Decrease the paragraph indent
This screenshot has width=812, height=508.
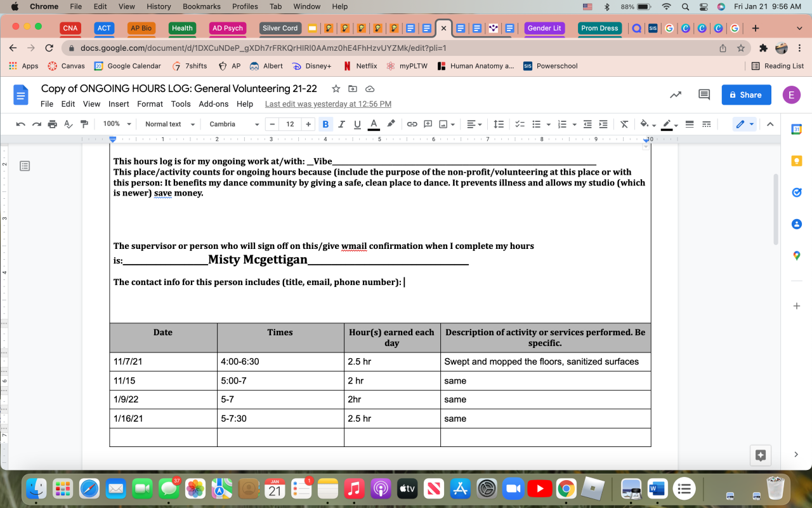pos(587,124)
